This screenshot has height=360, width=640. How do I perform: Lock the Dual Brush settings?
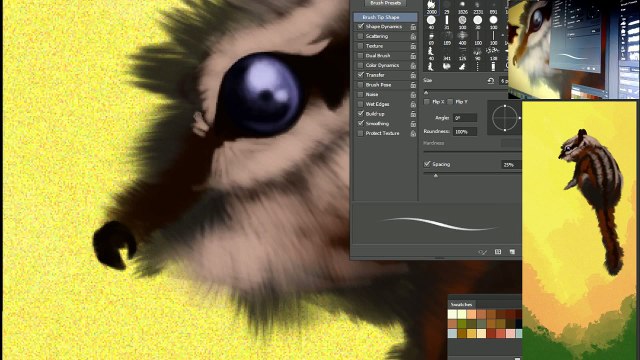(413, 56)
